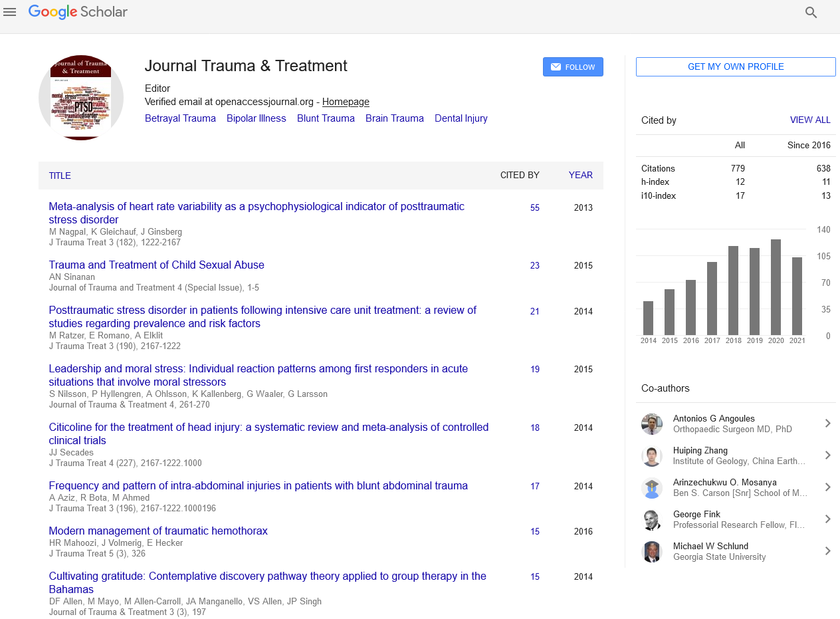Click Arinzechukwu O. Mosanya avatar icon

652,487
